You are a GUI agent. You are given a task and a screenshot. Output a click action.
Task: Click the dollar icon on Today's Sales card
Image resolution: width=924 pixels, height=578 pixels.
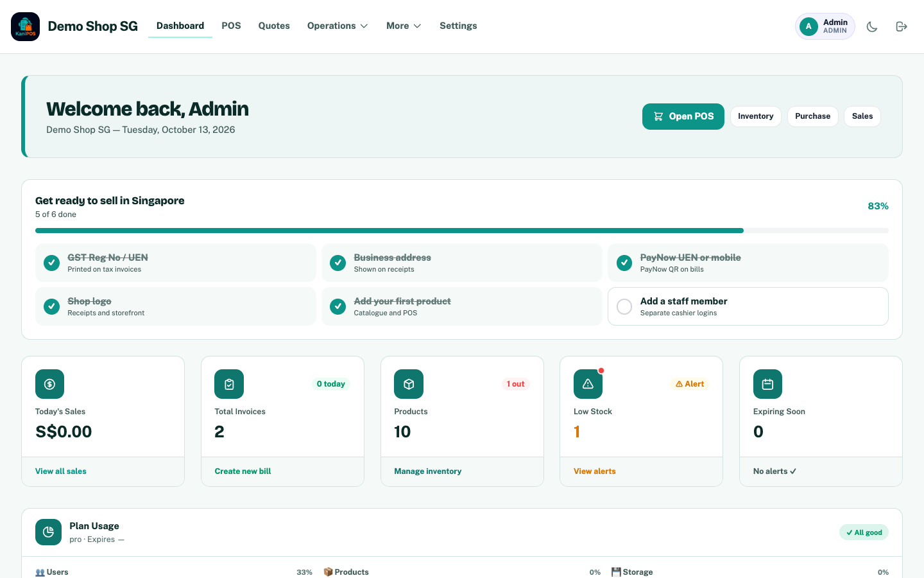tap(49, 384)
